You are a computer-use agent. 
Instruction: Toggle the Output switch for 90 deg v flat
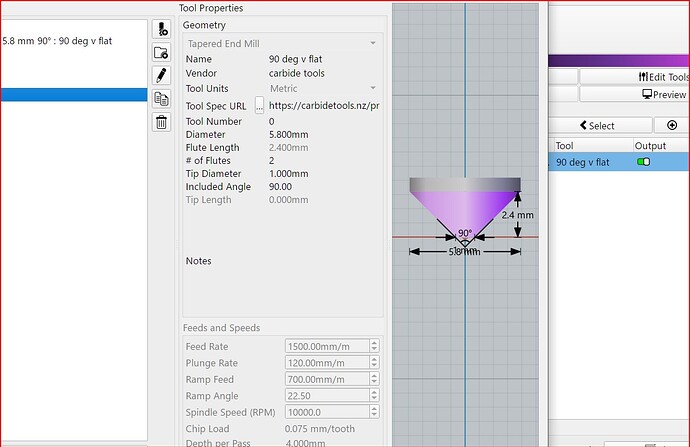[643, 162]
